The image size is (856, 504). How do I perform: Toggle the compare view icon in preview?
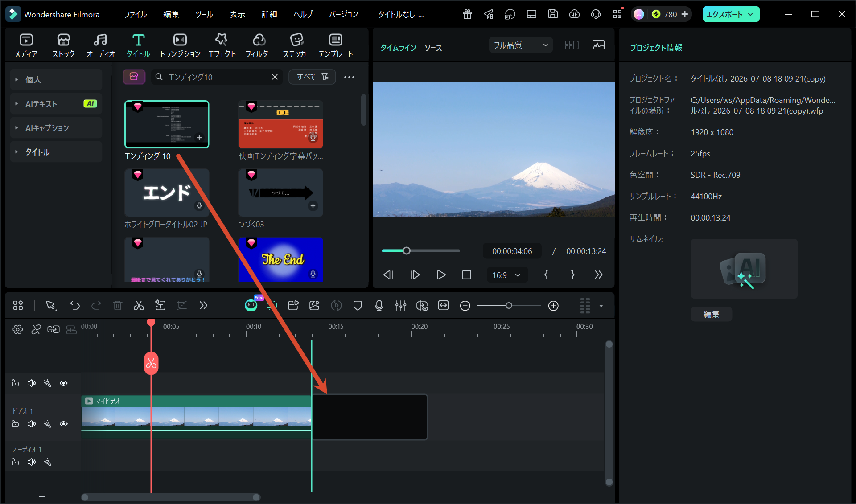point(572,45)
